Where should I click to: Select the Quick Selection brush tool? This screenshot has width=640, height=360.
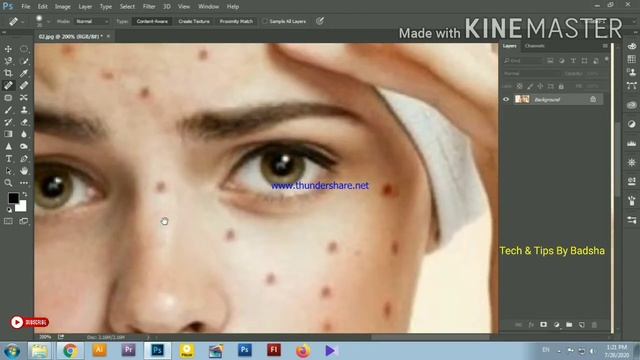(x=24, y=61)
